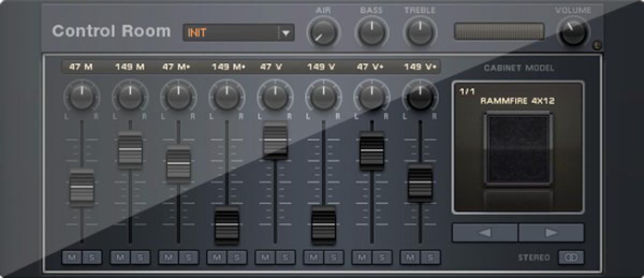Click the 149 M pan knob

130,97
